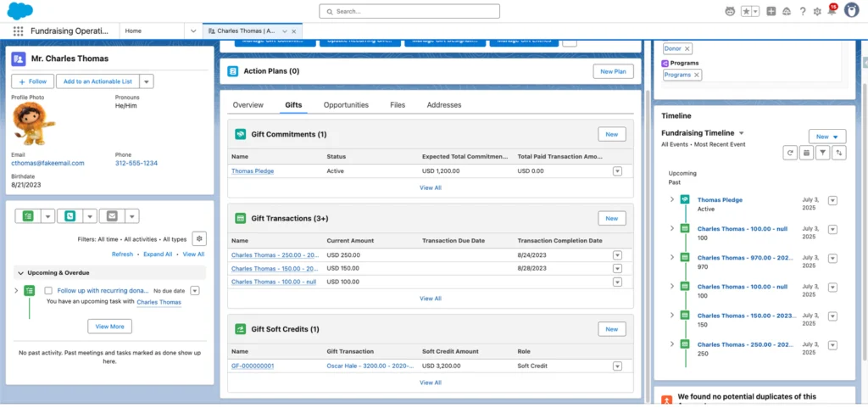The image size is (868, 408).
Task: Toggle the timeline sort order arrows
Action: click(838, 153)
